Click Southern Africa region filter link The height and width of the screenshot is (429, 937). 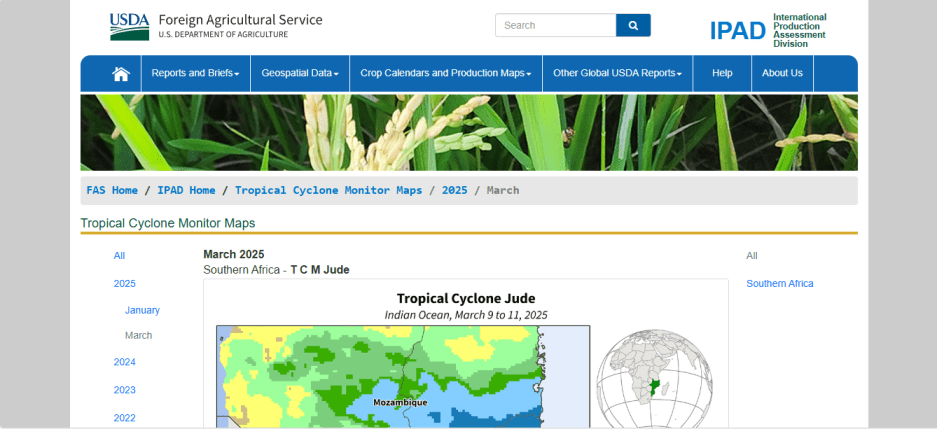(x=779, y=284)
